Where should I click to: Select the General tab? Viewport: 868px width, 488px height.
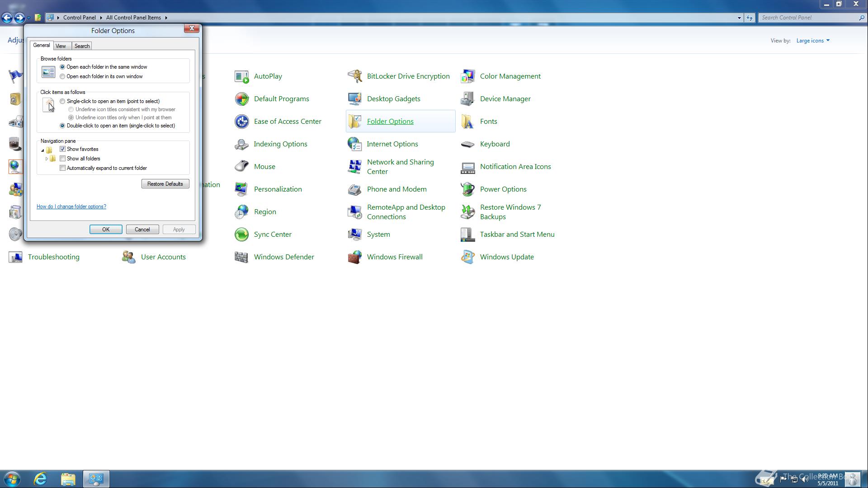[x=42, y=45]
